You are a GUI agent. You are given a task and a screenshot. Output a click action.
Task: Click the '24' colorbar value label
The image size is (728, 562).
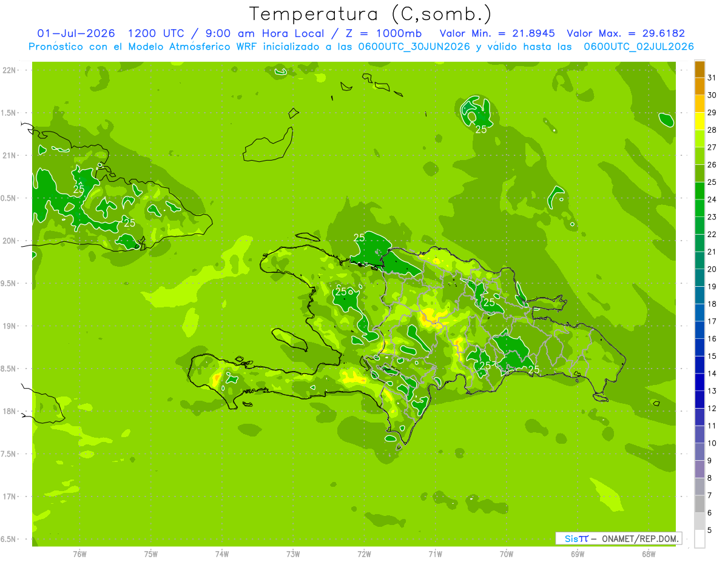(712, 199)
